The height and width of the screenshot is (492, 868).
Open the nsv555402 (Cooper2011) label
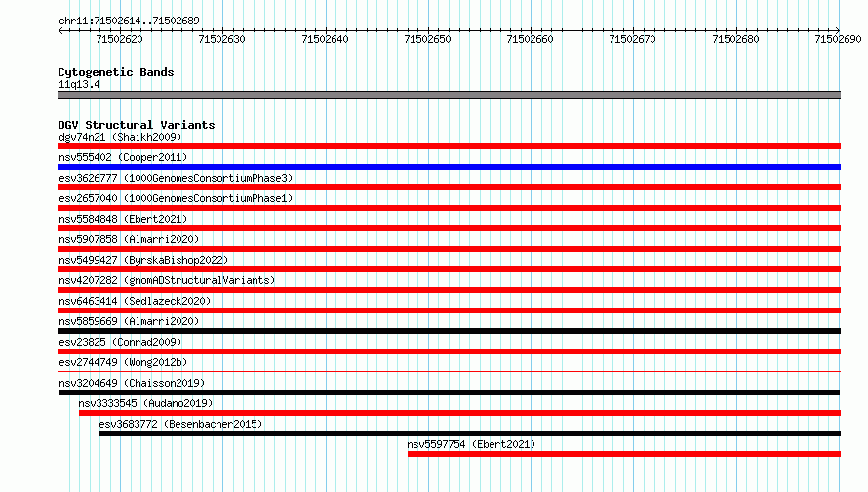(x=123, y=157)
